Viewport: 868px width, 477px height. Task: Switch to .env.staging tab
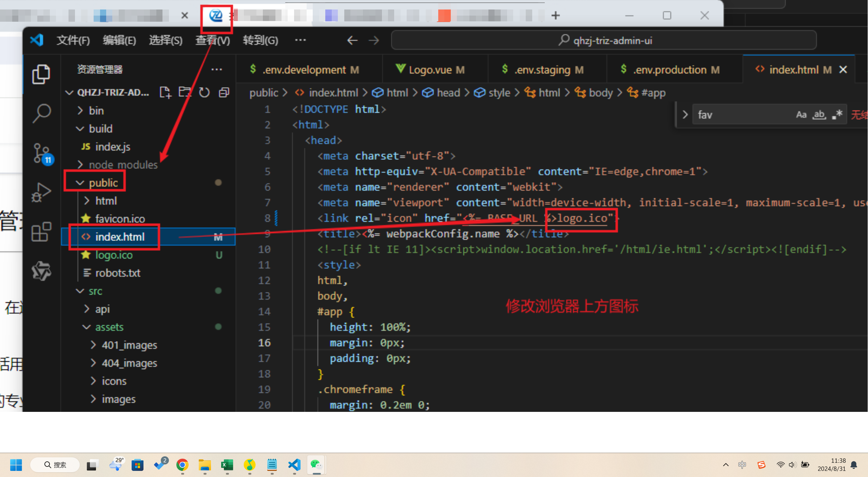pyautogui.click(x=547, y=70)
